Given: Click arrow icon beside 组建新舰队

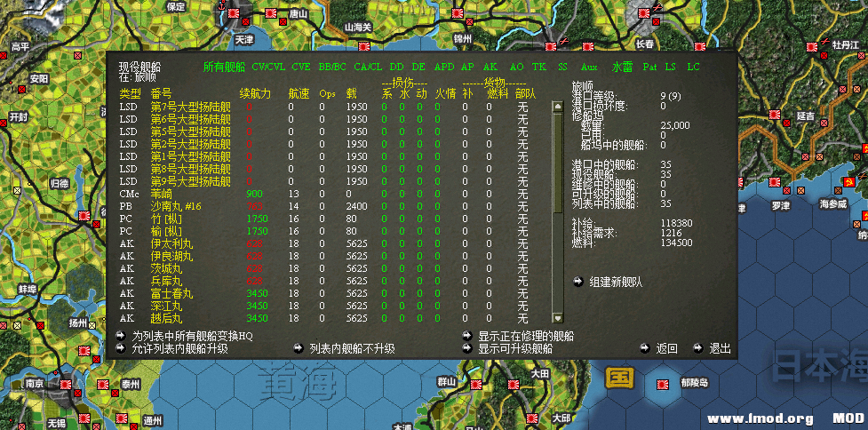Looking at the screenshot, I should (578, 282).
